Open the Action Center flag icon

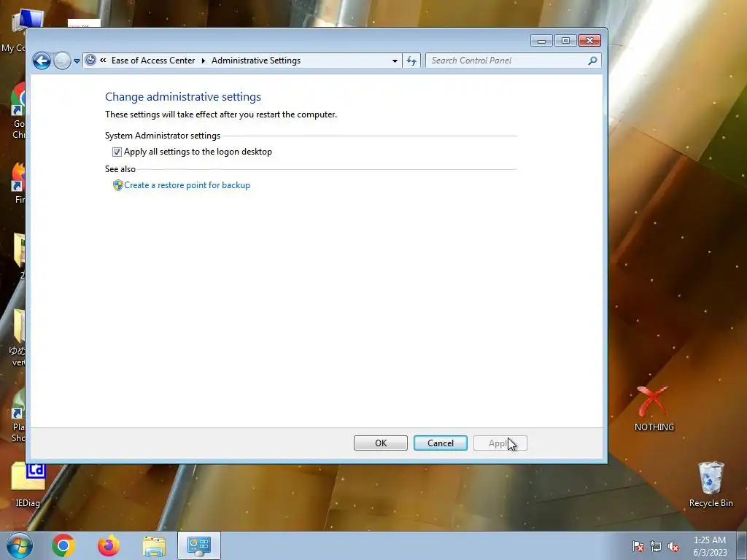pos(638,546)
